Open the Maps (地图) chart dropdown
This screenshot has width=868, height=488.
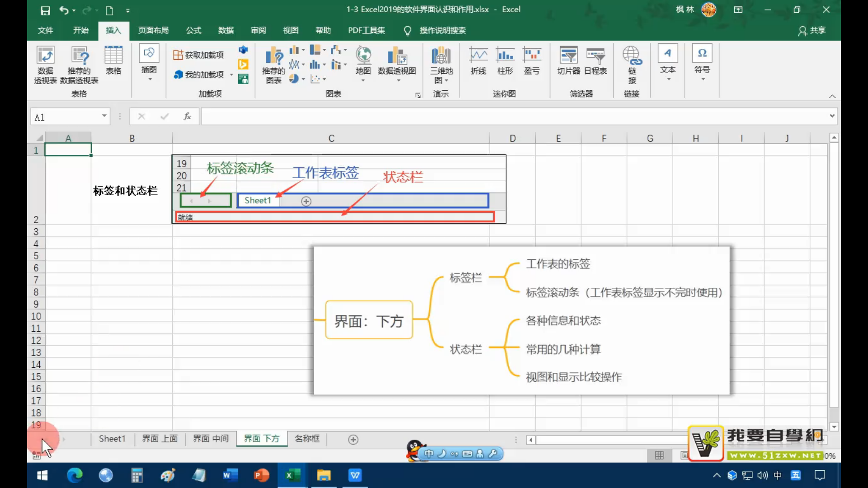click(363, 80)
